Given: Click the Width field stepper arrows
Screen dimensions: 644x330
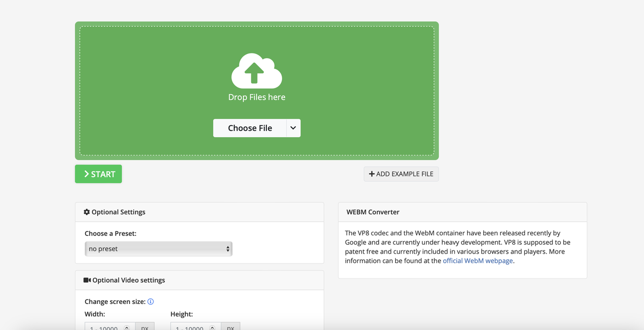Looking at the screenshot, I should click(127, 328).
